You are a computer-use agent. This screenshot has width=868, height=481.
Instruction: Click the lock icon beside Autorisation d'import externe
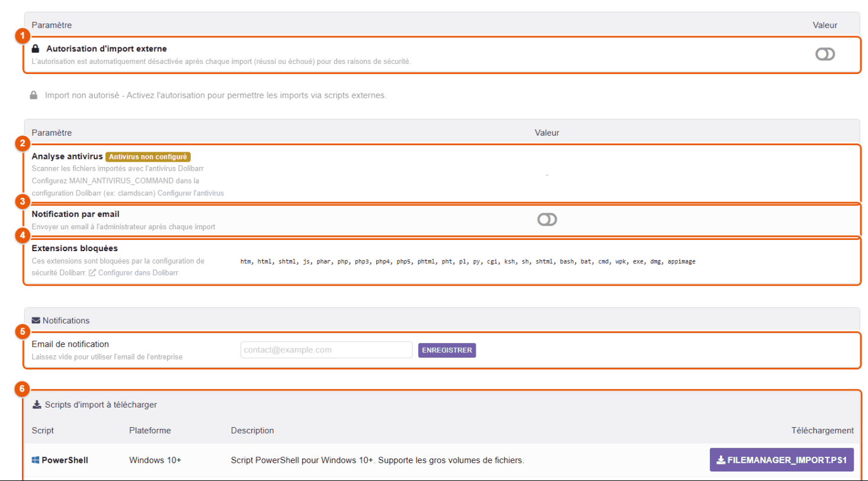point(36,49)
